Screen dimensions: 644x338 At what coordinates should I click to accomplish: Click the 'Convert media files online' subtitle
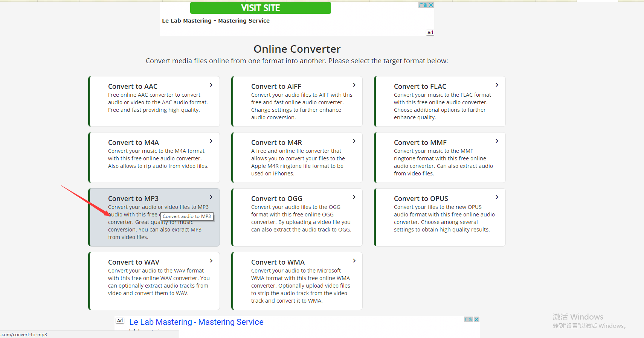[297, 61]
